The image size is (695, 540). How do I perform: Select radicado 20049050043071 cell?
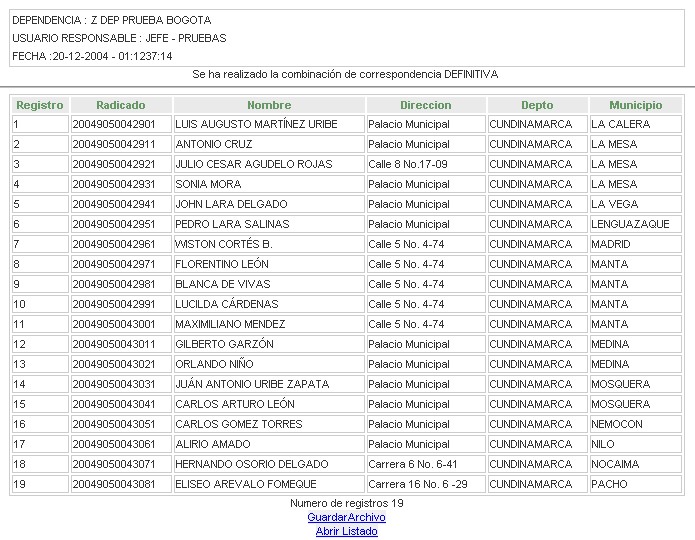[121, 464]
